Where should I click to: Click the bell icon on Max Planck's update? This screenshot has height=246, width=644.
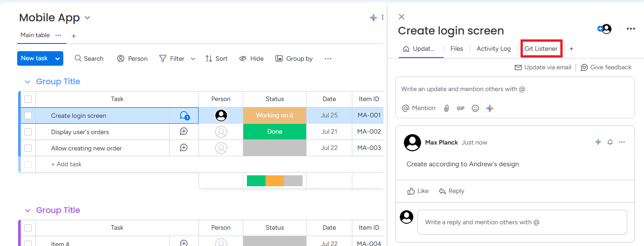pos(610,142)
